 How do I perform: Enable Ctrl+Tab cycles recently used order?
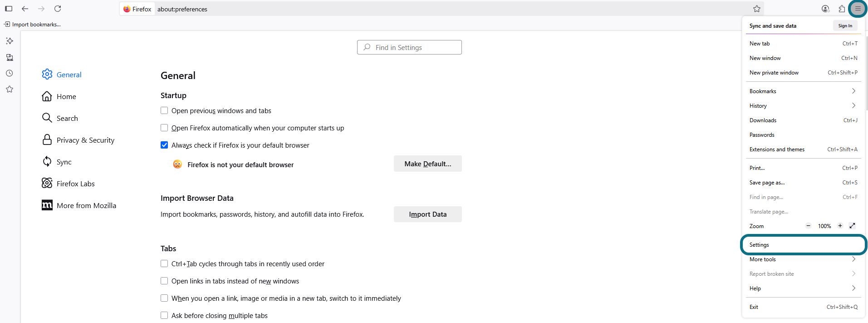pos(164,263)
